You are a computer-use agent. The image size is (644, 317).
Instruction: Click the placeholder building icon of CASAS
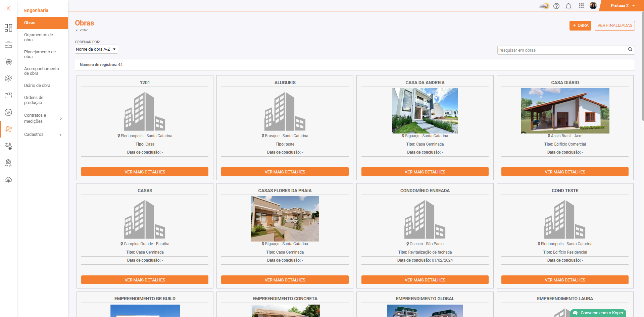145,219
